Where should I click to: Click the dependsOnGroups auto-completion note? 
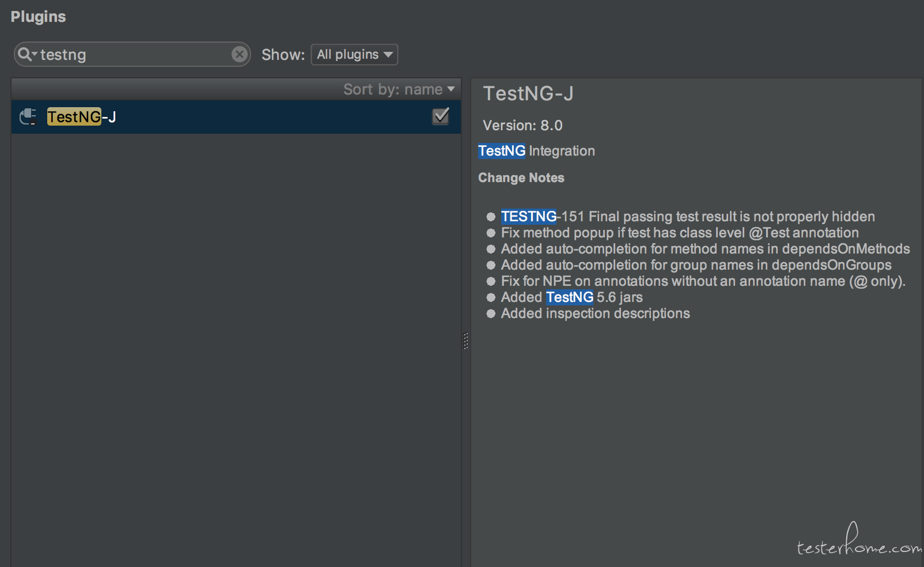pyautogui.click(x=696, y=265)
